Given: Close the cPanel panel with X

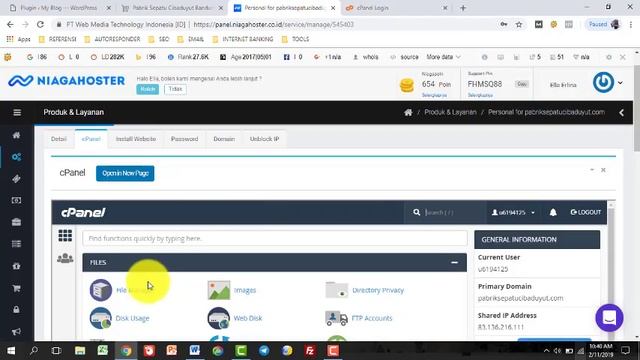Looking at the screenshot, I should pyautogui.click(x=603, y=170).
